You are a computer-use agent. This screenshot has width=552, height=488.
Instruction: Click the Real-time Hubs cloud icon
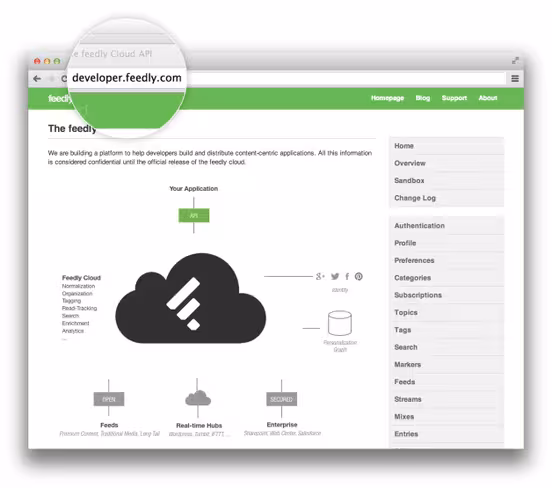point(198,398)
